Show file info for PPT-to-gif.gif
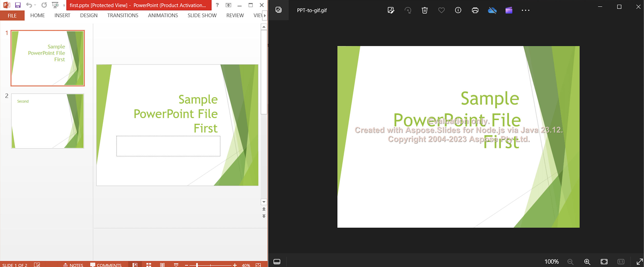Viewport: 644px width, 267px height. click(x=458, y=10)
